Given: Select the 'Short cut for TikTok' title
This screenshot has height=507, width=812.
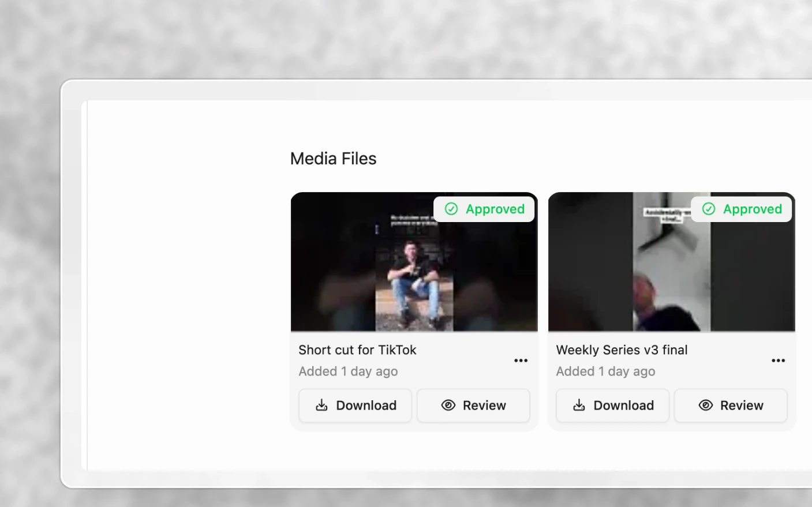Looking at the screenshot, I should (x=357, y=350).
